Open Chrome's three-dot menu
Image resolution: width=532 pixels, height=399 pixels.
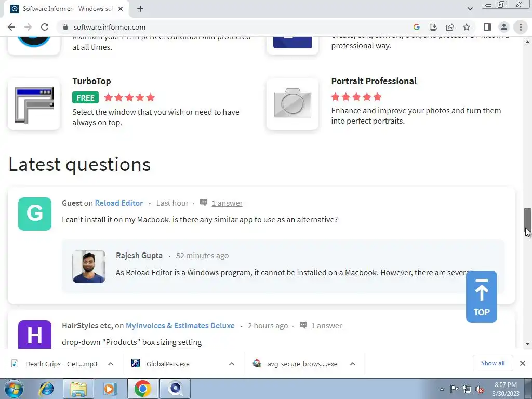click(x=521, y=27)
